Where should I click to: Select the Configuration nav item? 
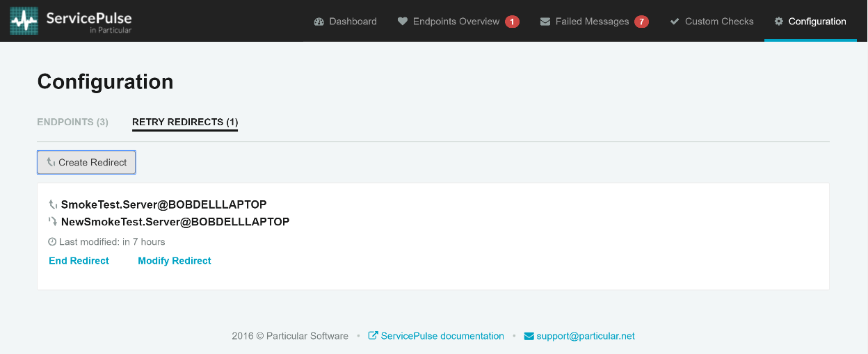810,22
